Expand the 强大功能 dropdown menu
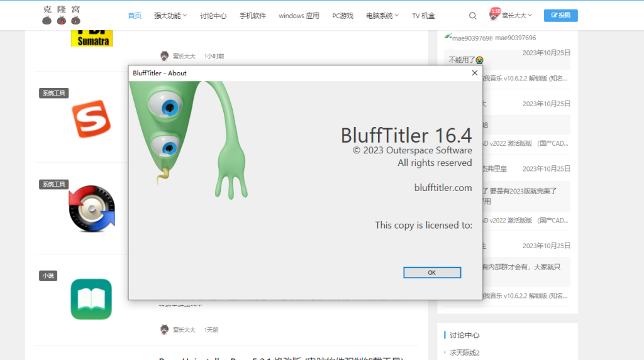 tap(170, 16)
